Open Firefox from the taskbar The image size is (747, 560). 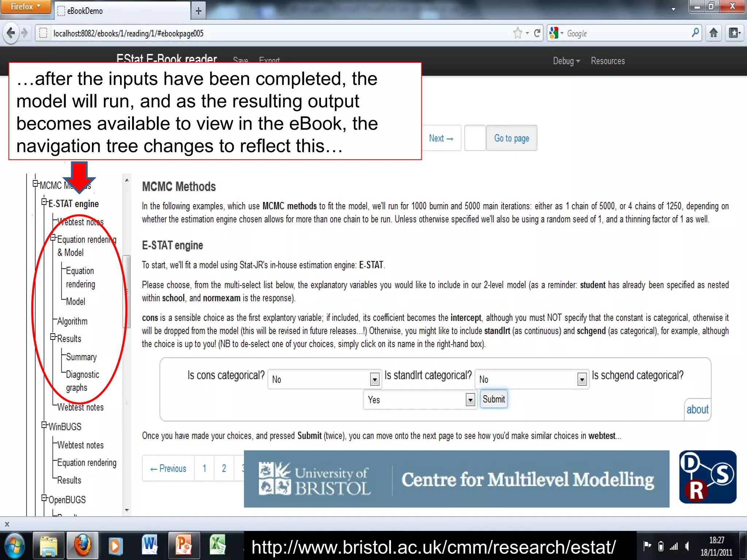[x=83, y=546]
